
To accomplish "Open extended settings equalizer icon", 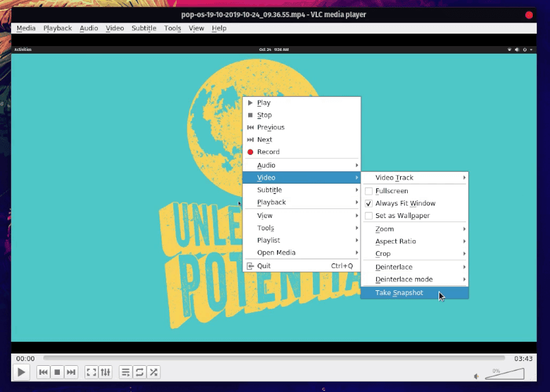I will point(105,372).
